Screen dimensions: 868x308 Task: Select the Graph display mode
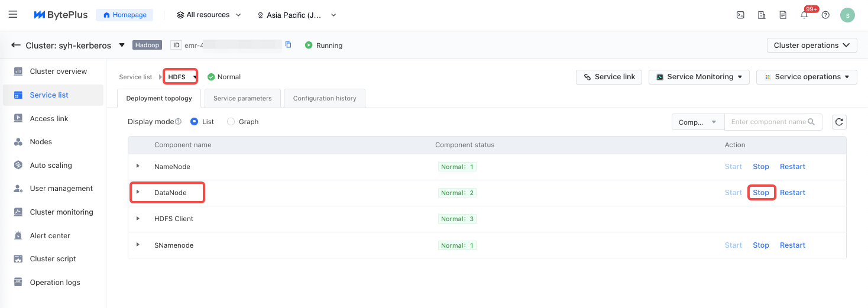[x=231, y=122]
